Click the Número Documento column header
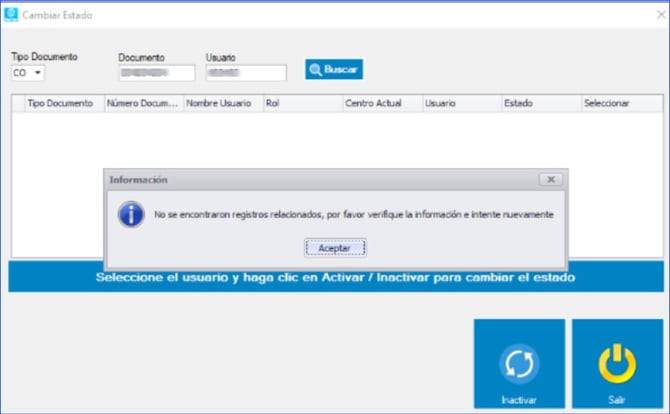The height and width of the screenshot is (414, 670). 143,103
